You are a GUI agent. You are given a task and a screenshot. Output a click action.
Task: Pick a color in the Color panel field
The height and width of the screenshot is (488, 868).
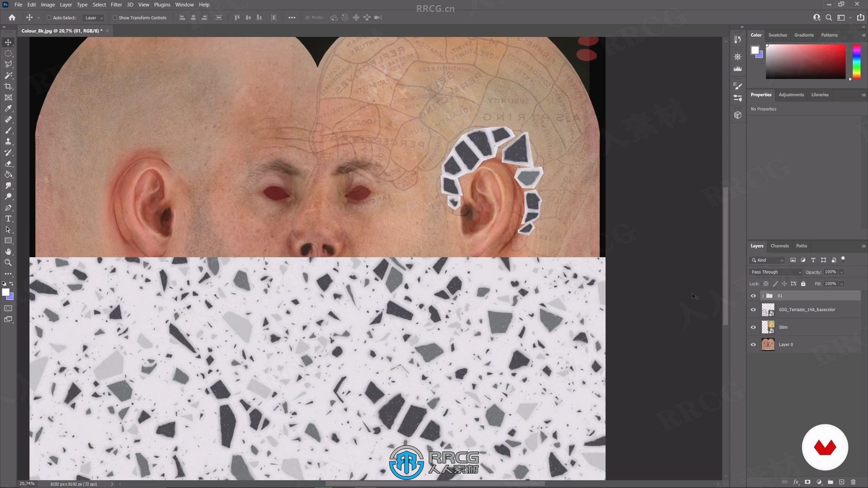click(806, 61)
